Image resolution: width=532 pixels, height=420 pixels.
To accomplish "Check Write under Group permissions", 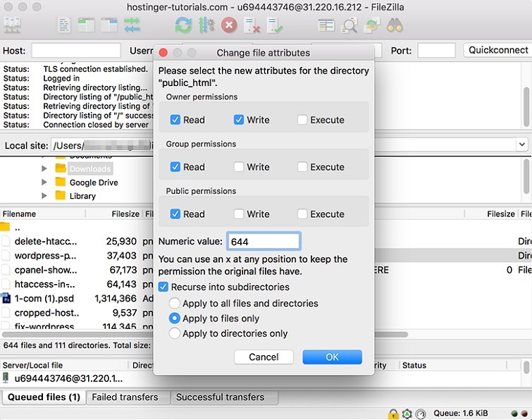I will [239, 167].
